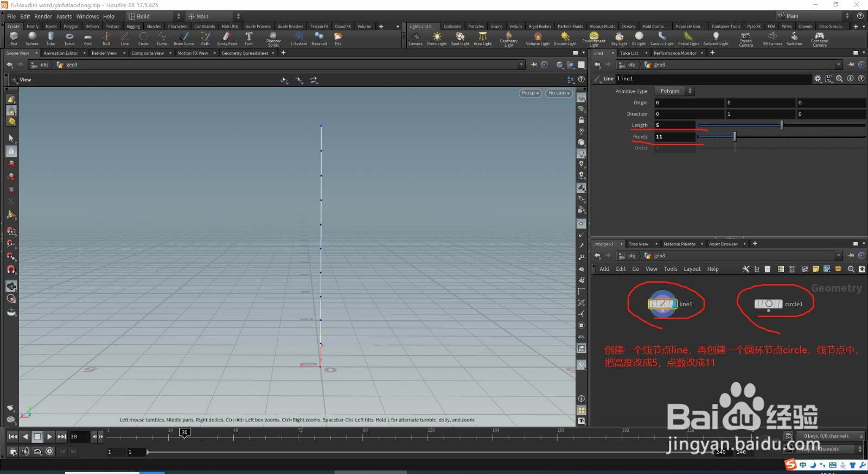Adjust the Length slider handle
This screenshot has width=868, height=474.
coord(781,125)
